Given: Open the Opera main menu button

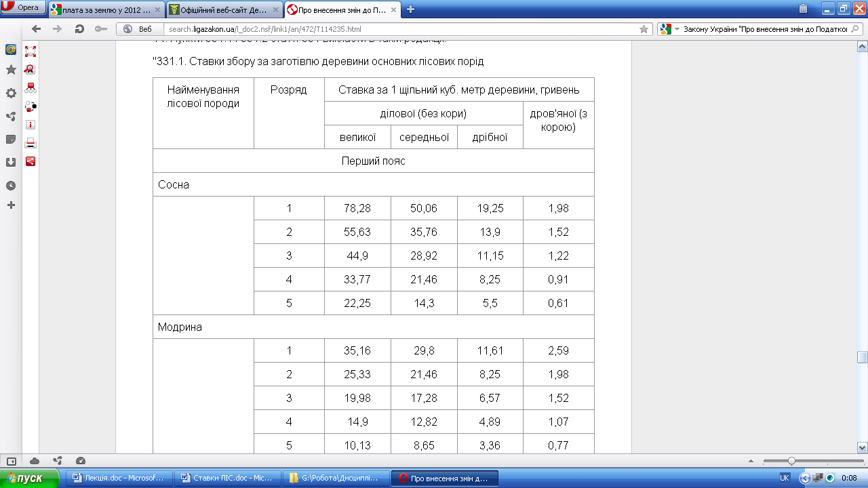Looking at the screenshot, I should (x=23, y=8).
